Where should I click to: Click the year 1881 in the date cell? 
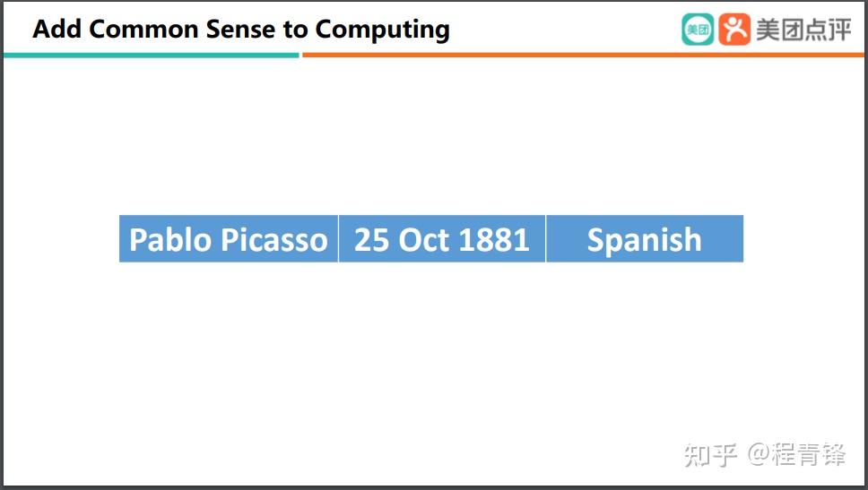[x=494, y=240]
